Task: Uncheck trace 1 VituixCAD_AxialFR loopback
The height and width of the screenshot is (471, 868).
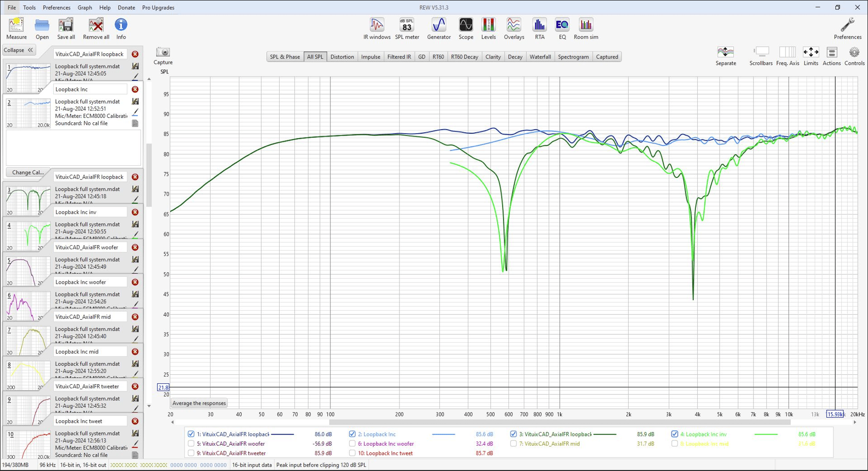Action: pyautogui.click(x=191, y=434)
